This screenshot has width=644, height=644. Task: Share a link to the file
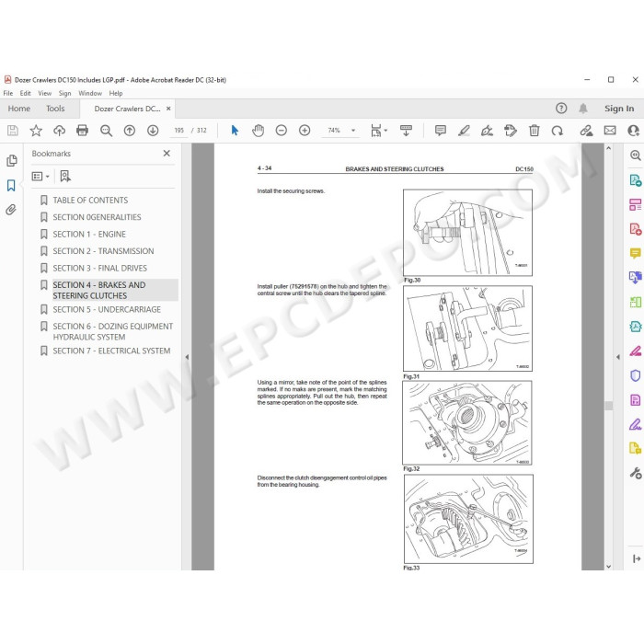586,131
